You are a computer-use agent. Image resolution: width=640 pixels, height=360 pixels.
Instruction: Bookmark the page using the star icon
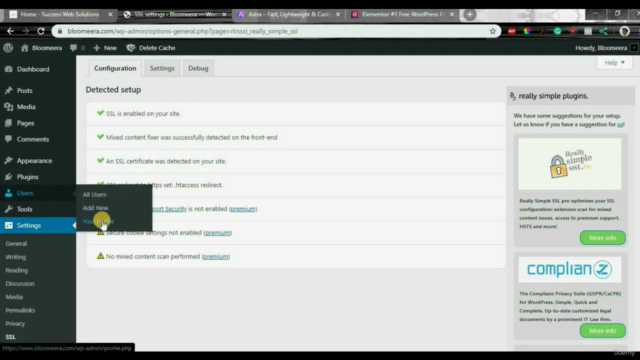(493, 31)
